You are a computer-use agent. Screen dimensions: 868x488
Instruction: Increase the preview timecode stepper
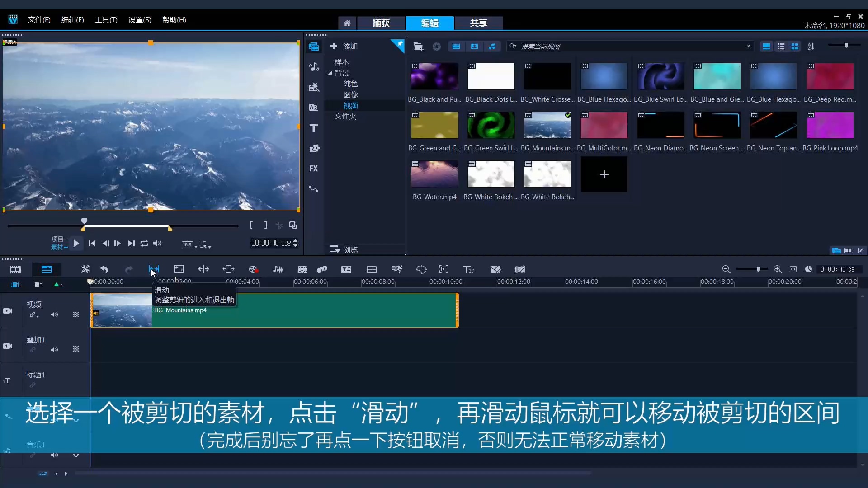click(295, 241)
